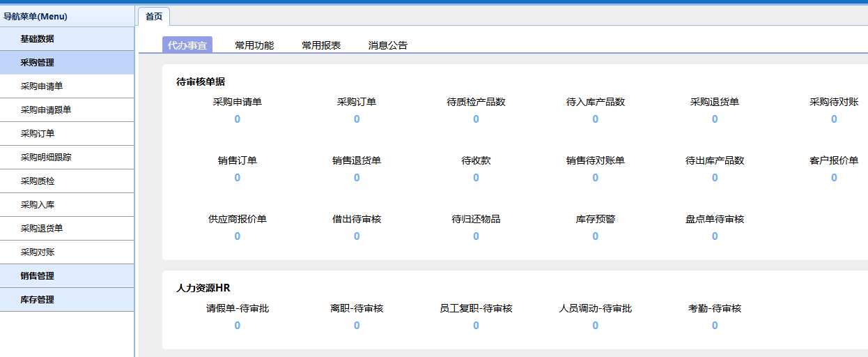
Task: Switch to the 常用功能 tab
Action: click(254, 45)
